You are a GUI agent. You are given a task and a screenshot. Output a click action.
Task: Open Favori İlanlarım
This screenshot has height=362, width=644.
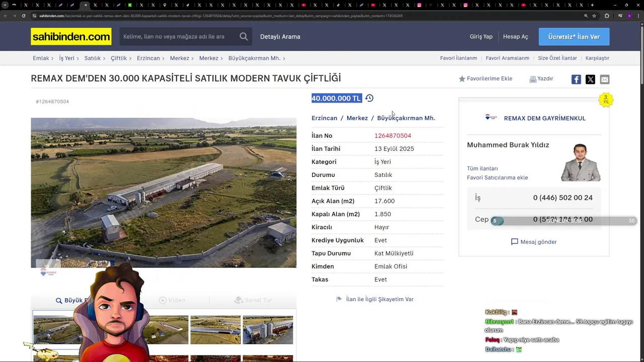458,58
